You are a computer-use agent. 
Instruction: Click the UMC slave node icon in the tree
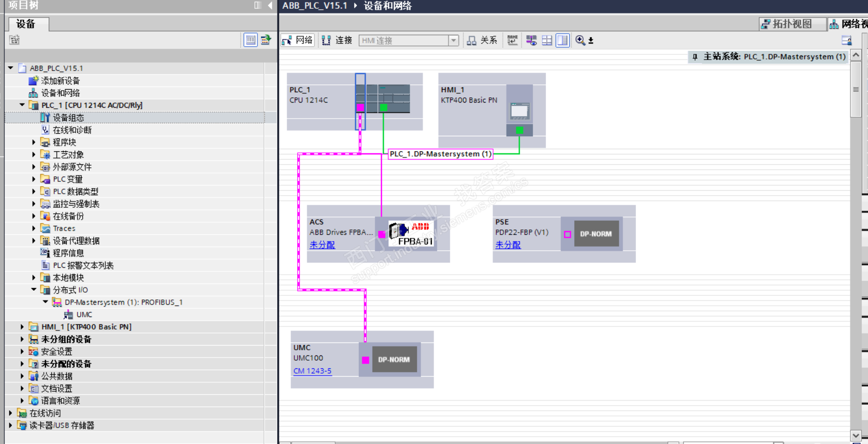click(x=68, y=314)
